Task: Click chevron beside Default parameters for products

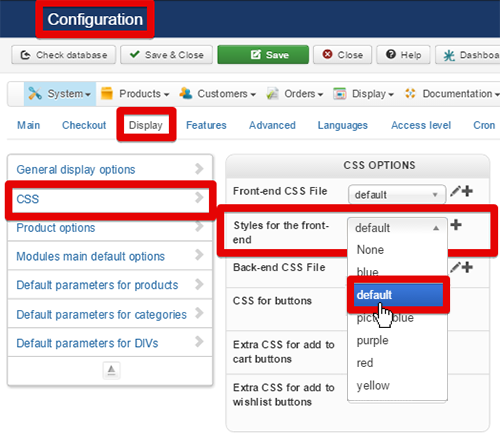Action: click(x=199, y=284)
